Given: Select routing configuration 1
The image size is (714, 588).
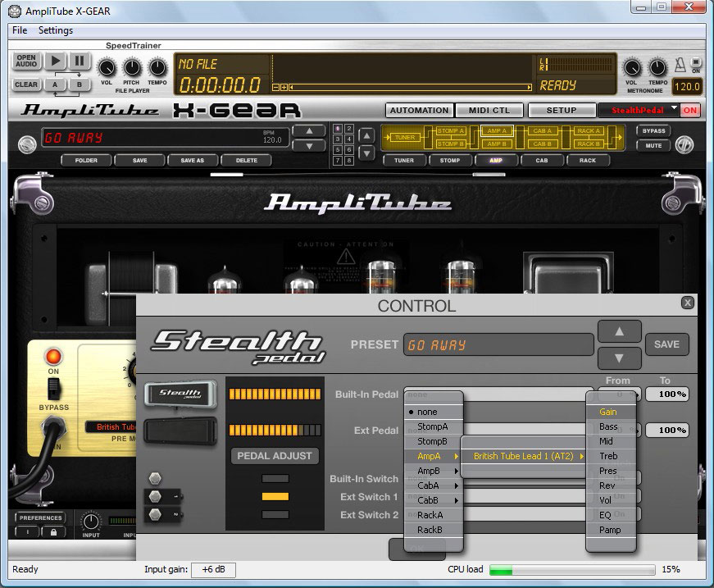Looking at the screenshot, I should [338, 129].
